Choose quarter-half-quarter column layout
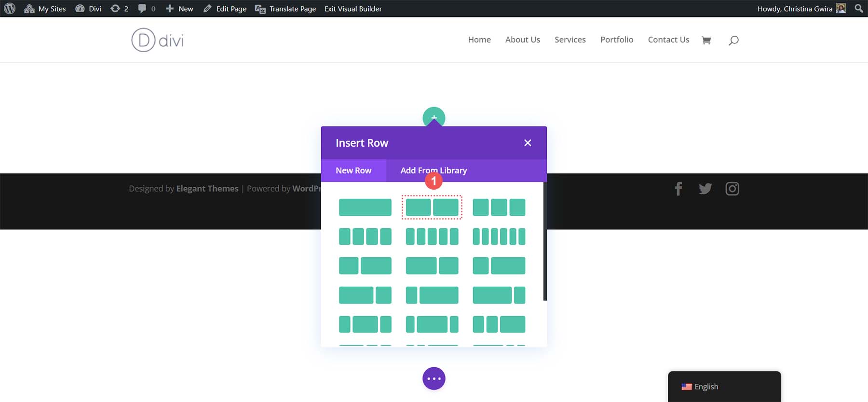The width and height of the screenshot is (868, 402). coord(365,324)
